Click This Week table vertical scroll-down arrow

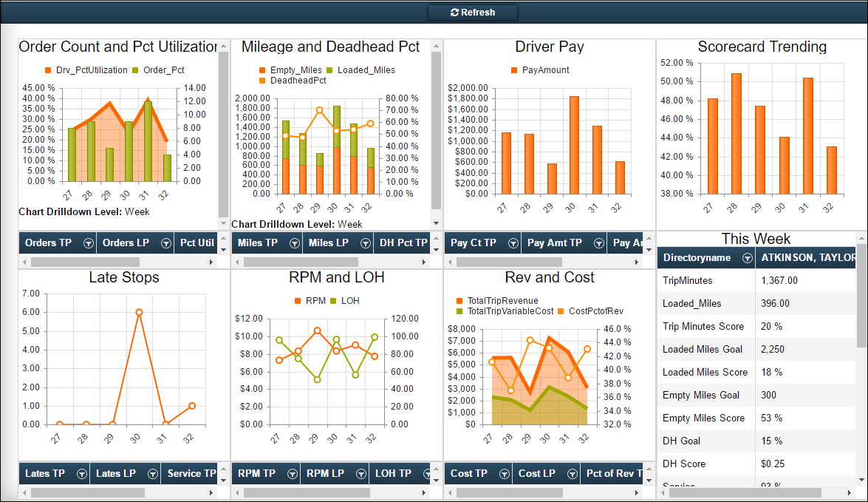861,480
